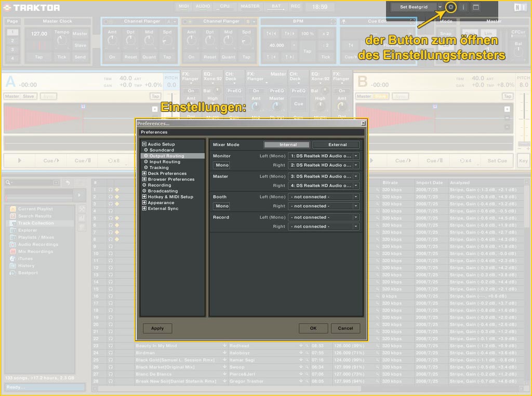Collapse the Audio Setup tree node

(144, 144)
